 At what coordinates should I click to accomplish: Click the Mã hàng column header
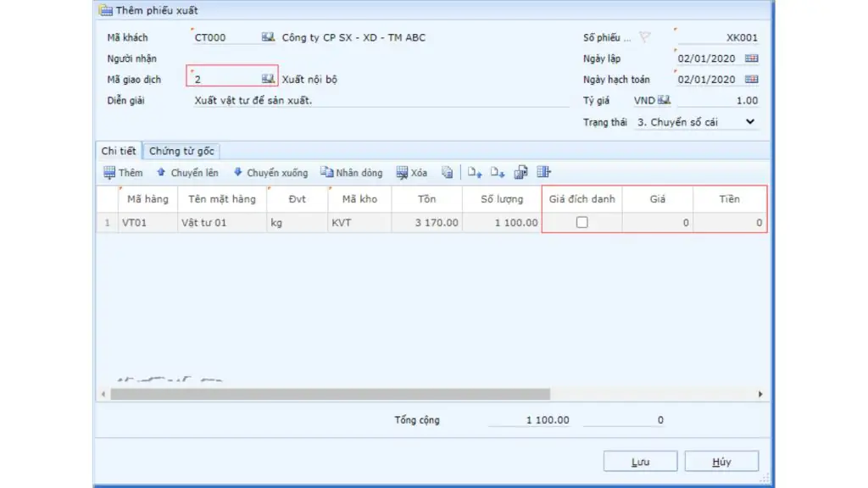147,199
